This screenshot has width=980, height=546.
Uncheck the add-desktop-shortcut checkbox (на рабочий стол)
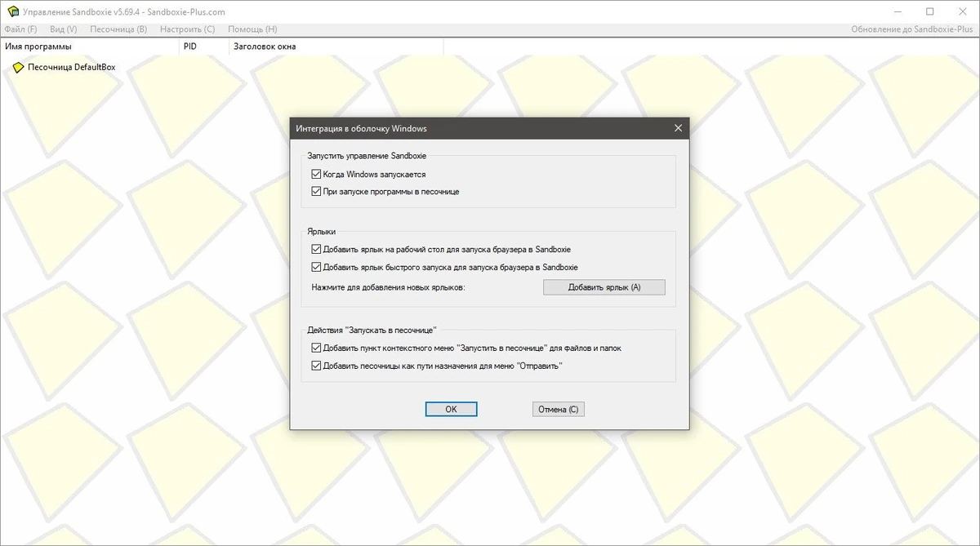(x=316, y=250)
